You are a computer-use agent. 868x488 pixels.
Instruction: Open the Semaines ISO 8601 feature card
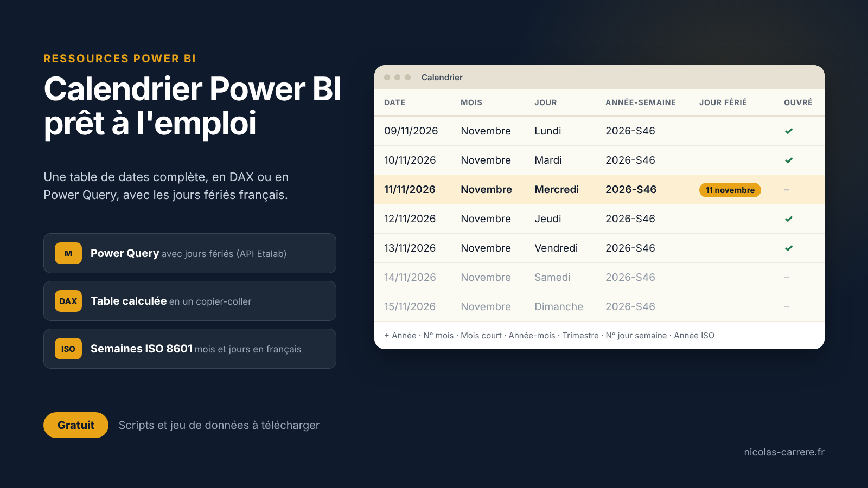click(190, 349)
